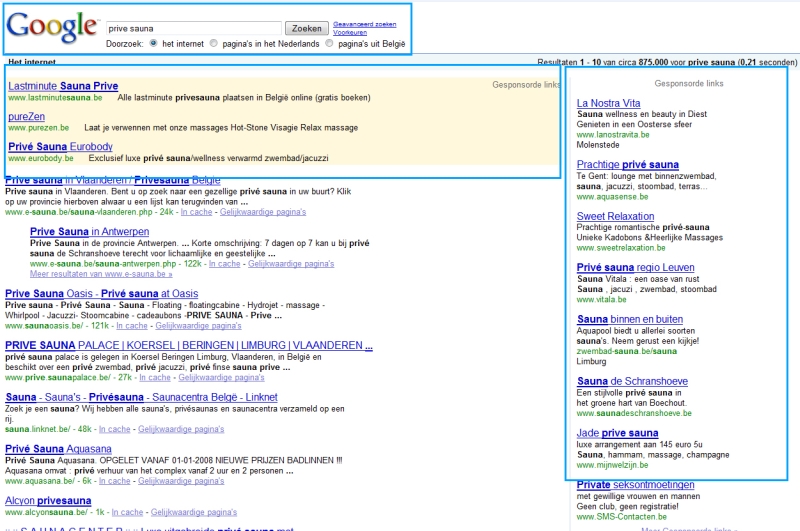Open 'Privé sauna regio Leuven' ad
This screenshot has height=531, width=800.
(635, 267)
